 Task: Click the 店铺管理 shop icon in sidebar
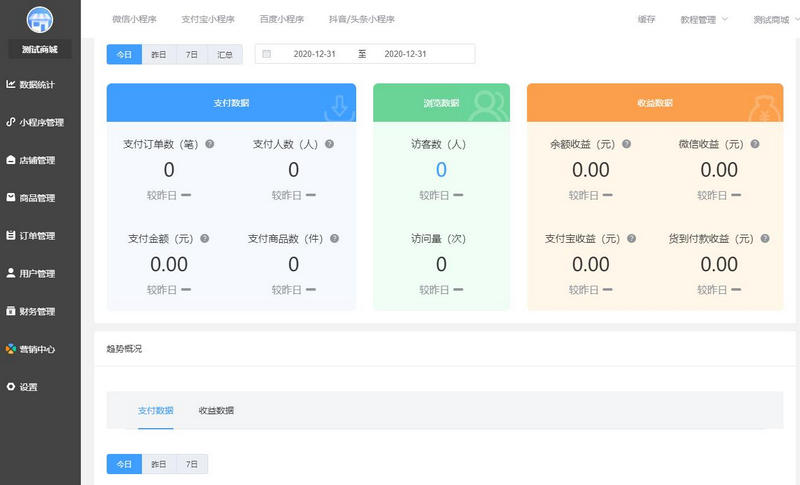(x=11, y=160)
